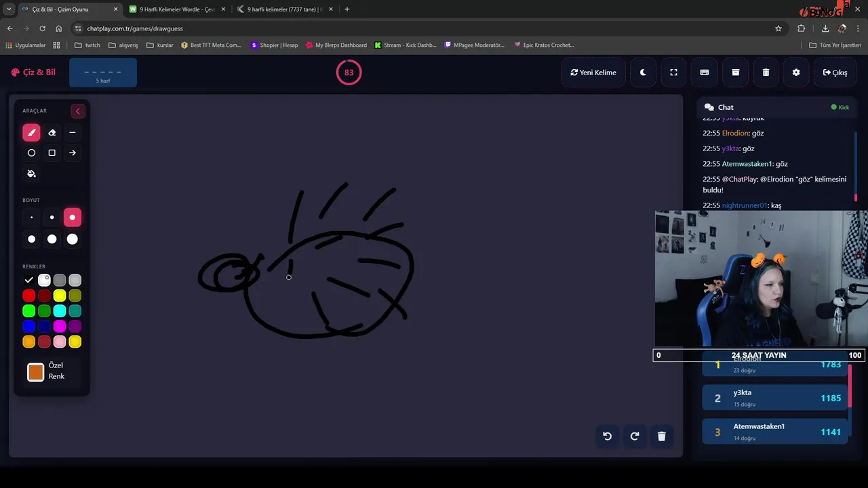Bookmark this page with star icon
This screenshot has height=488, width=868.
(778, 28)
